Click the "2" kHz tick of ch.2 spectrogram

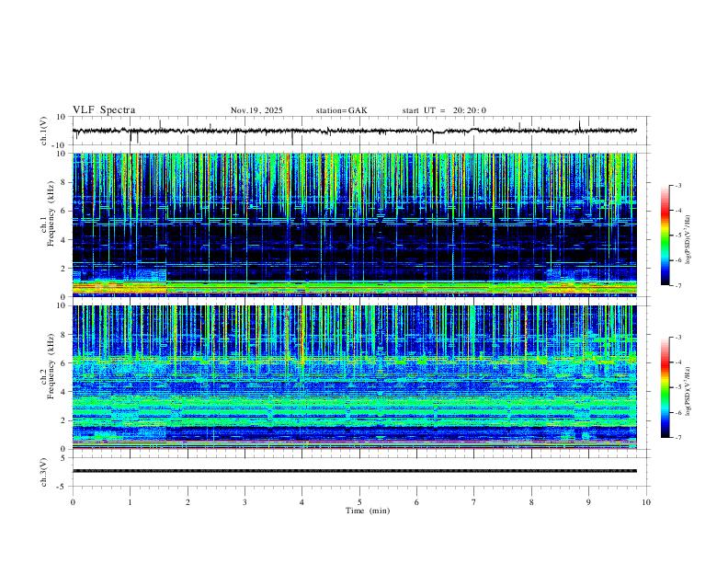[64, 420]
